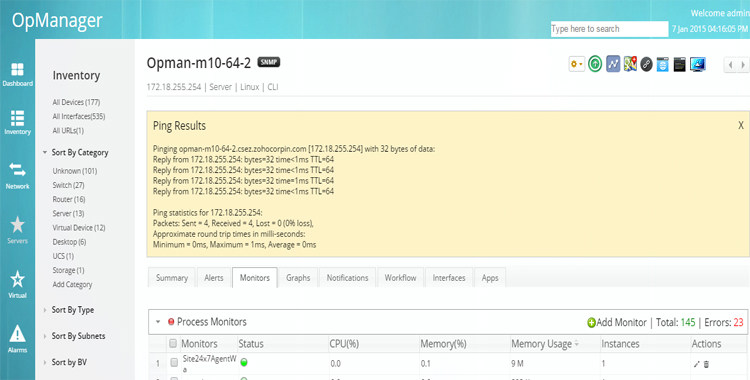Select the Monitors tab

tap(254, 278)
